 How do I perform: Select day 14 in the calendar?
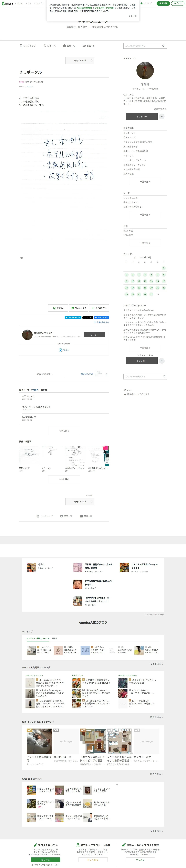click(157, 281)
